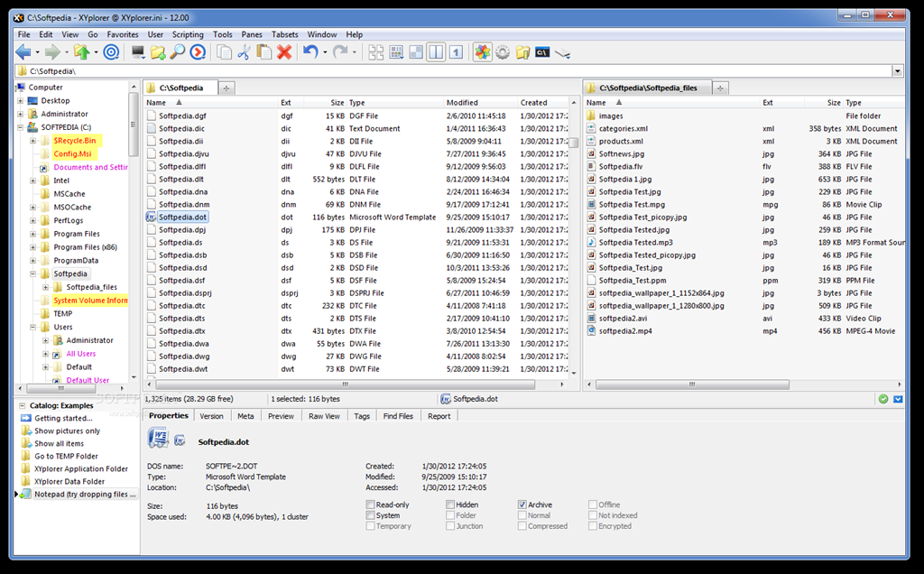Click the left pane horizontal scrollbar
This screenshot has height=574, width=924.
pos(346,384)
